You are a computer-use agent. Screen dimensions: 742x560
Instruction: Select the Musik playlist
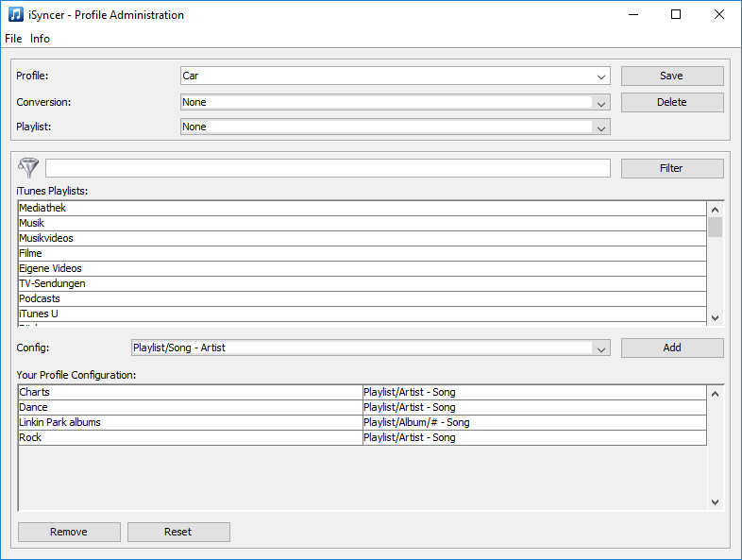[x=363, y=224]
